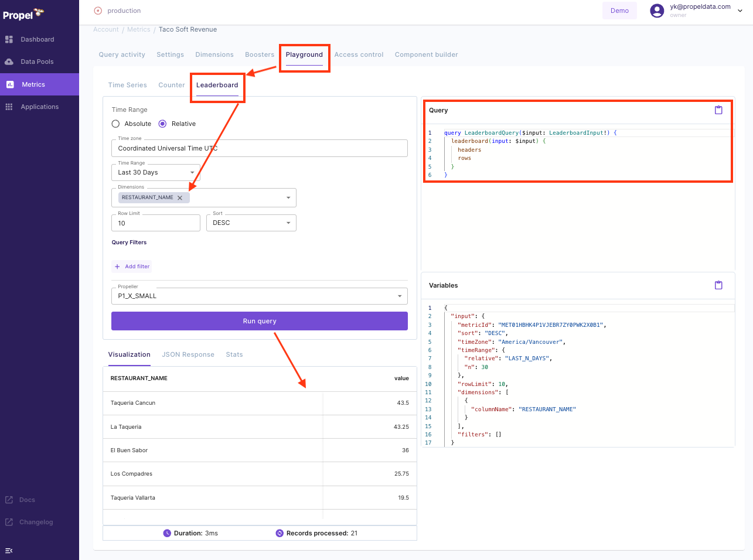Viewport: 753px width, 560px height.
Task: Expand the Last 30 Days dropdown
Action: (192, 173)
